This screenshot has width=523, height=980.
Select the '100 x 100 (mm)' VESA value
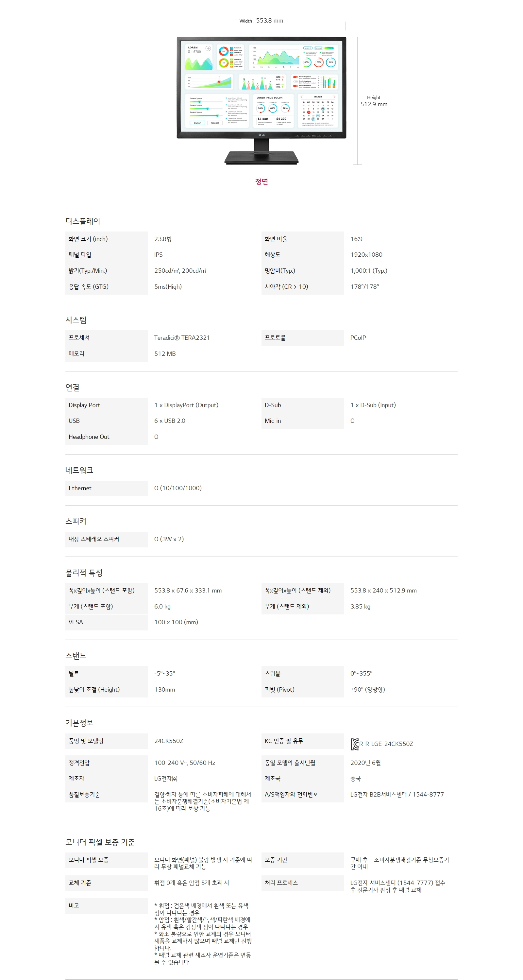176,622
